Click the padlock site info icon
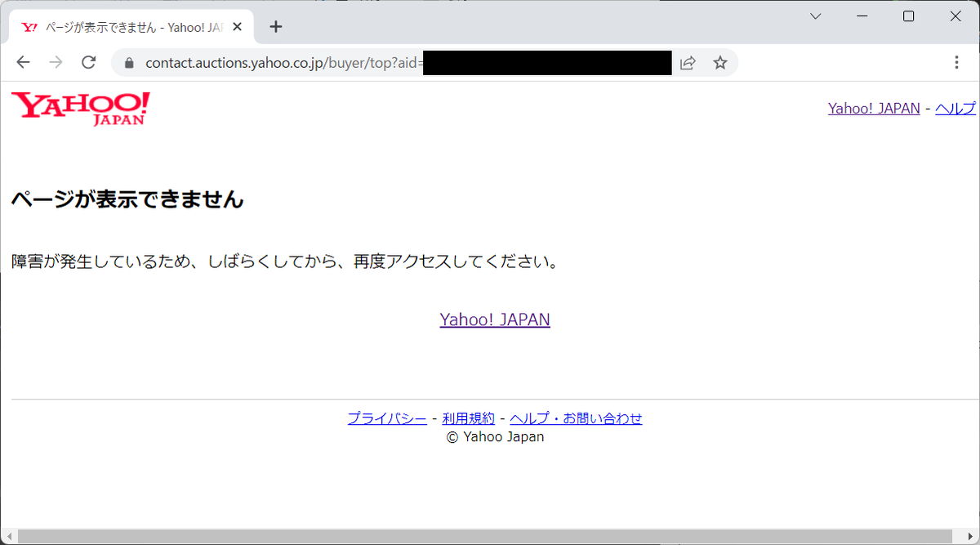980x545 pixels. (x=127, y=63)
